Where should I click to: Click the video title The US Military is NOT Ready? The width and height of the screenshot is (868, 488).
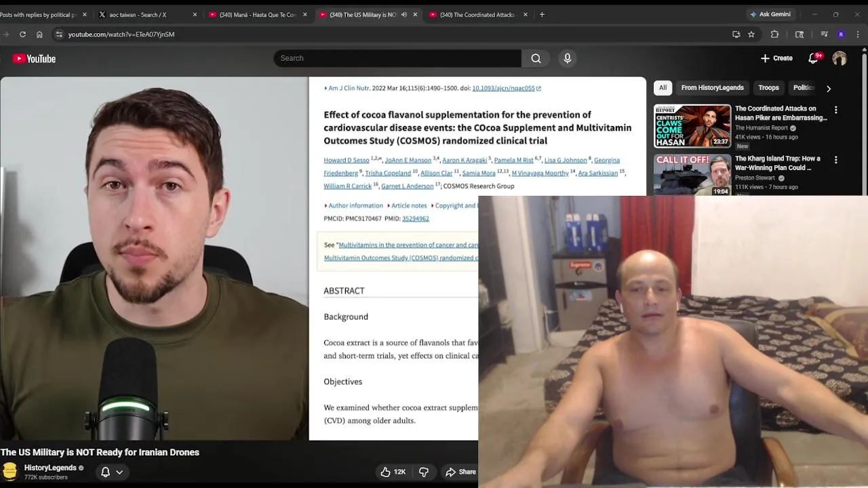pyautogui.click(x=100, y=452)
